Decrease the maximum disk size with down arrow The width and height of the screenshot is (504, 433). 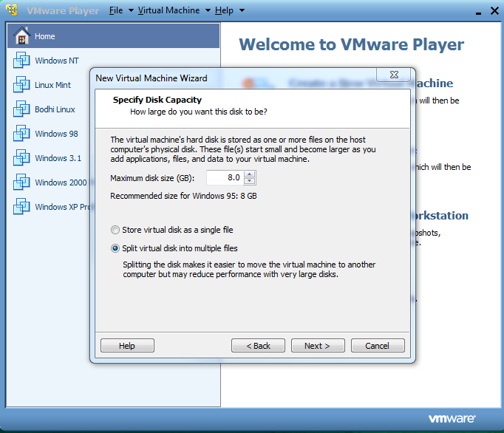coord(250,181)
